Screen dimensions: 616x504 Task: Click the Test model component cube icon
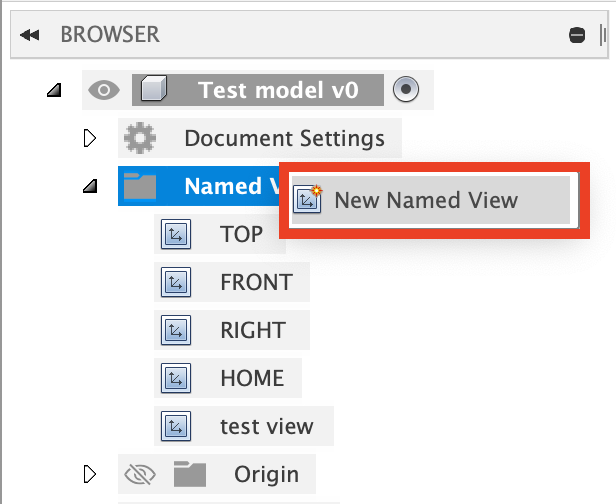(x=152, y=91)
